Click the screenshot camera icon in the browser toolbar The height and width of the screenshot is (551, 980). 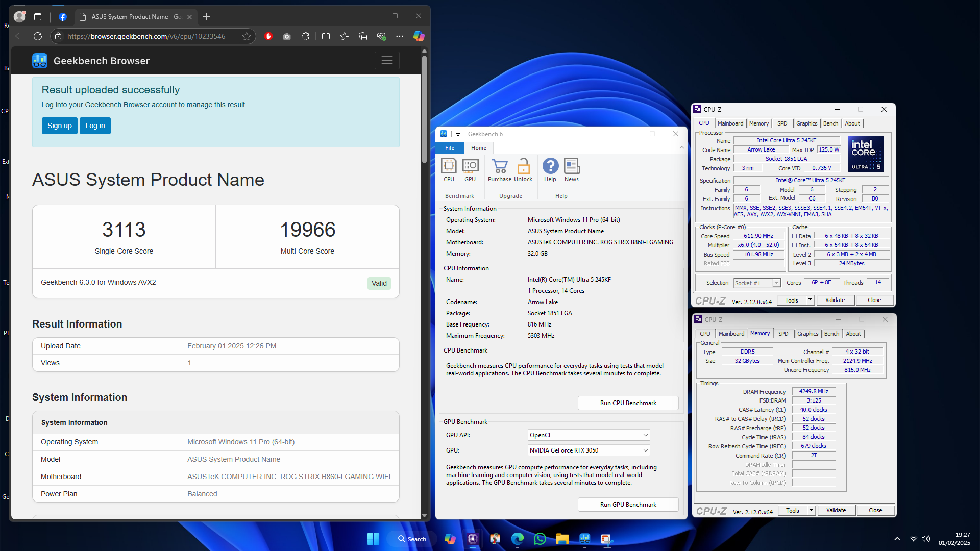point(287,36)
